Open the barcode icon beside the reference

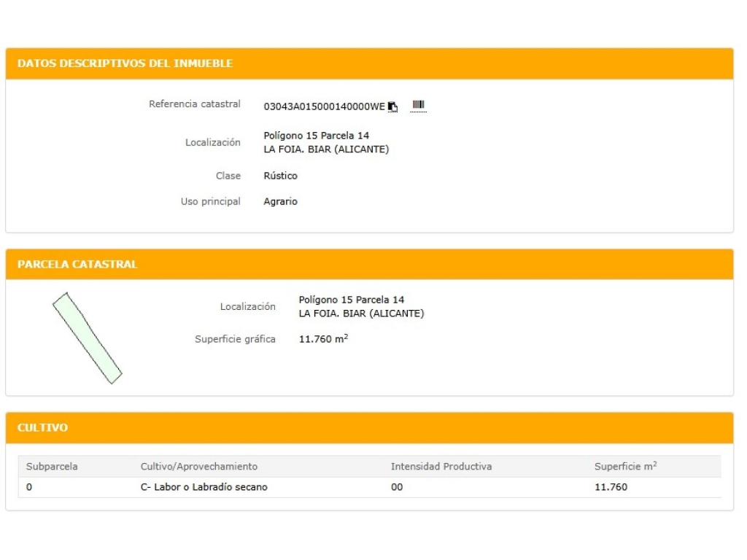418,105
